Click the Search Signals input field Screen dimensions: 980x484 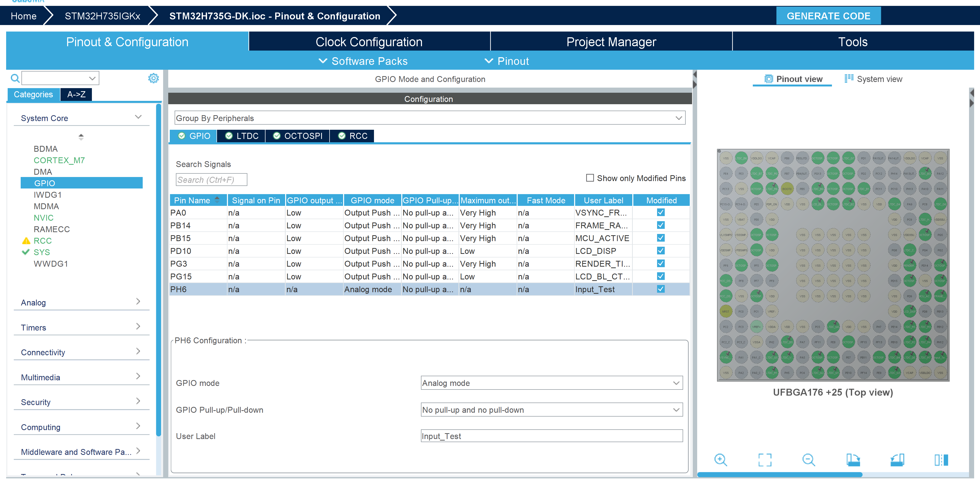tap(211, 180)
